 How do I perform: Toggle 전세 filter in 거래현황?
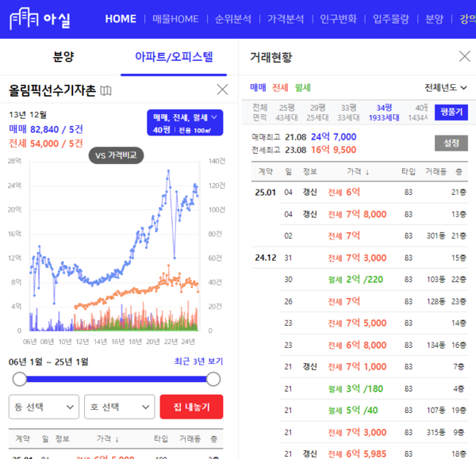(280, 88)
